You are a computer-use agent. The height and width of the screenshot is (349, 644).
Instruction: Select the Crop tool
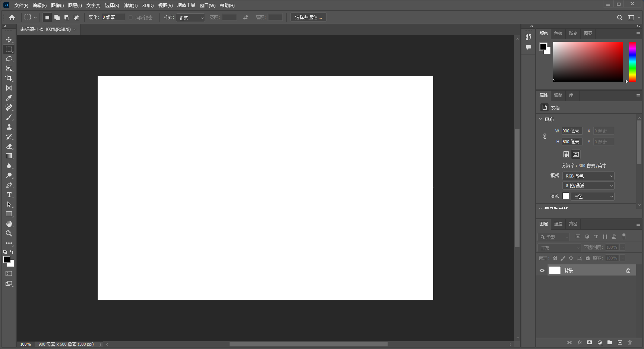(9, 78)
